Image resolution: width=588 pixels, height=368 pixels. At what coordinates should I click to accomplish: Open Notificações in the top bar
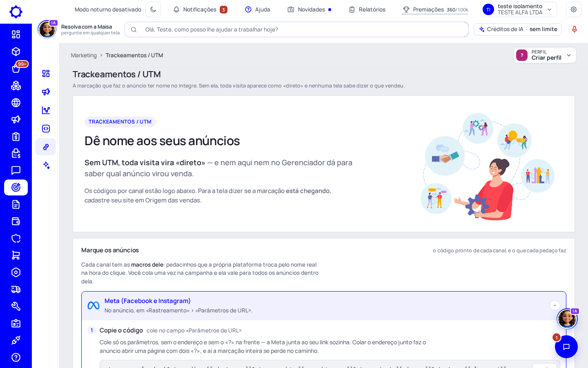[200, 9]
